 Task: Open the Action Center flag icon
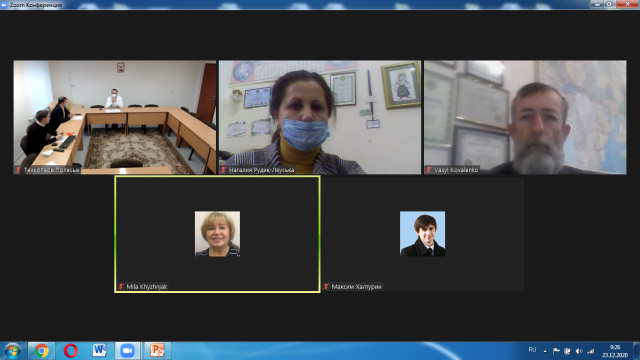[556, 351]
